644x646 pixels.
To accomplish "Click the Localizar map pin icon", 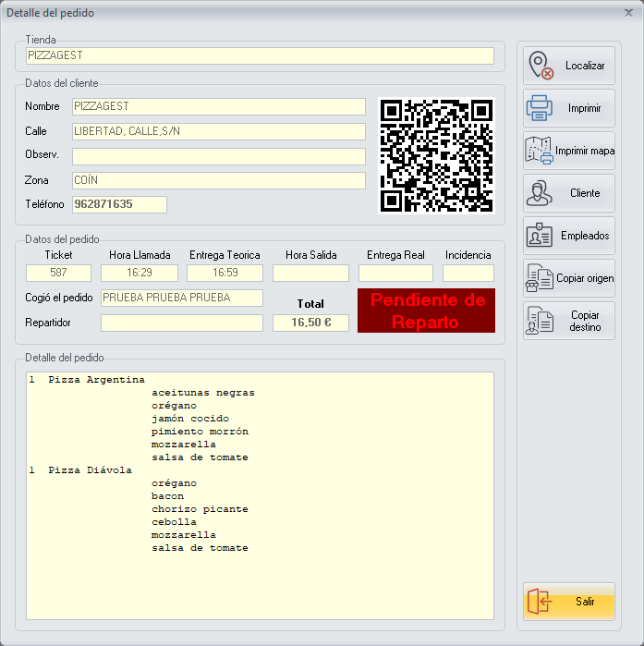I will [x=541, y=67].
